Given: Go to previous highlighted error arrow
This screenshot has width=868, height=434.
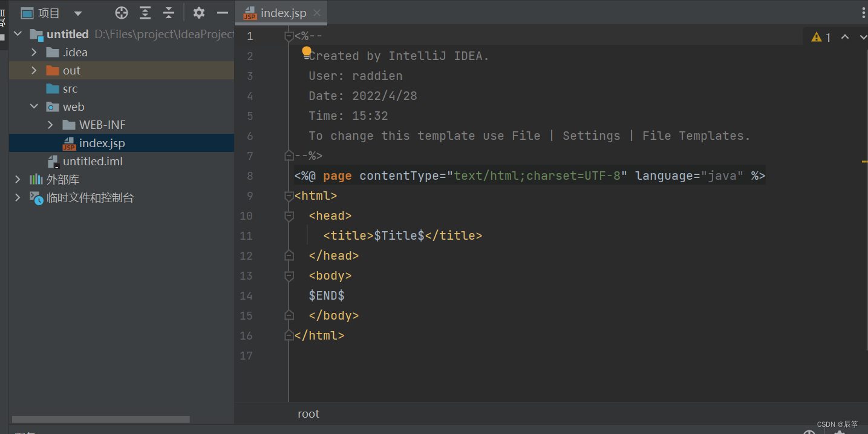Looking at the screenshot, I should click(845, 37).
